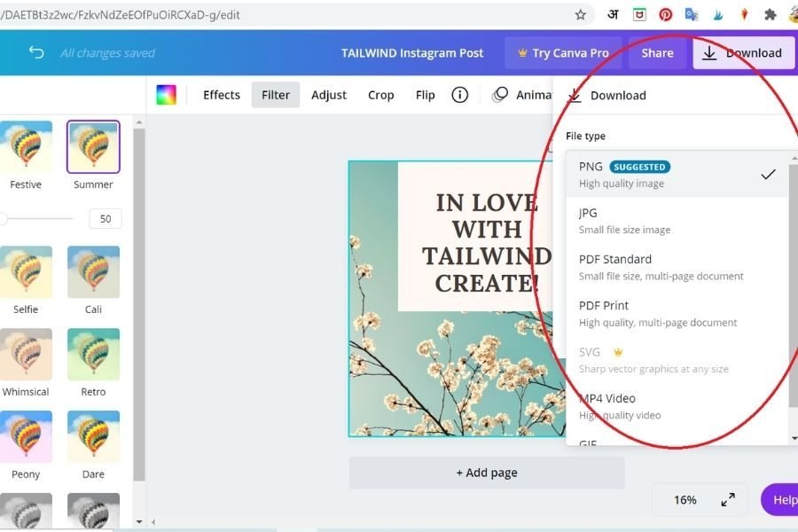
Task: Open the Effects tab
Action: tap(222, 95)
